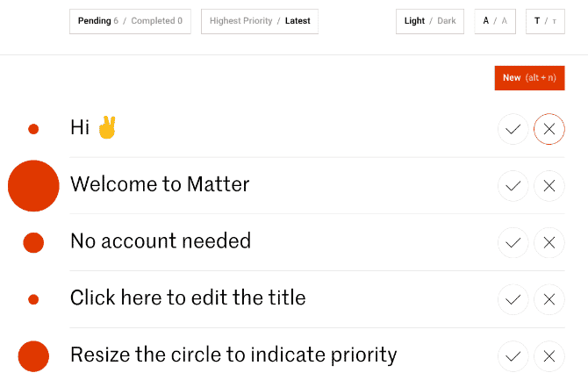Switch theme to Dark mode

click(x=447, y=21)
